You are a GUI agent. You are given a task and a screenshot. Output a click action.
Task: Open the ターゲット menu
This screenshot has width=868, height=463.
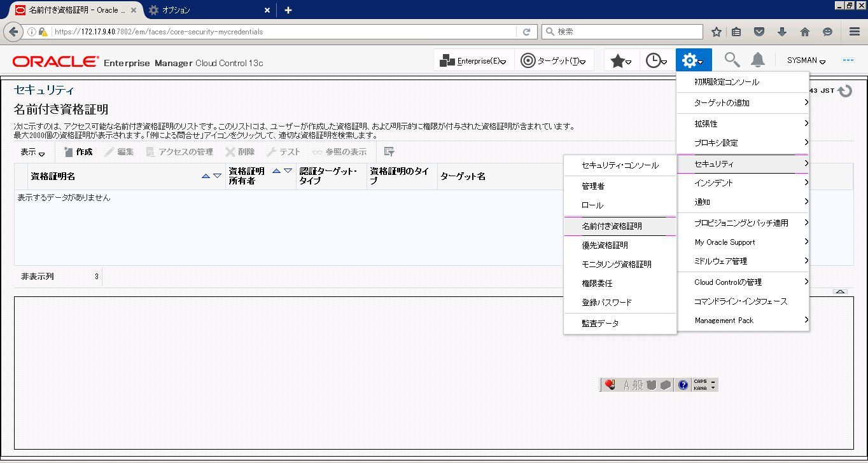click(x=553, y=60)
